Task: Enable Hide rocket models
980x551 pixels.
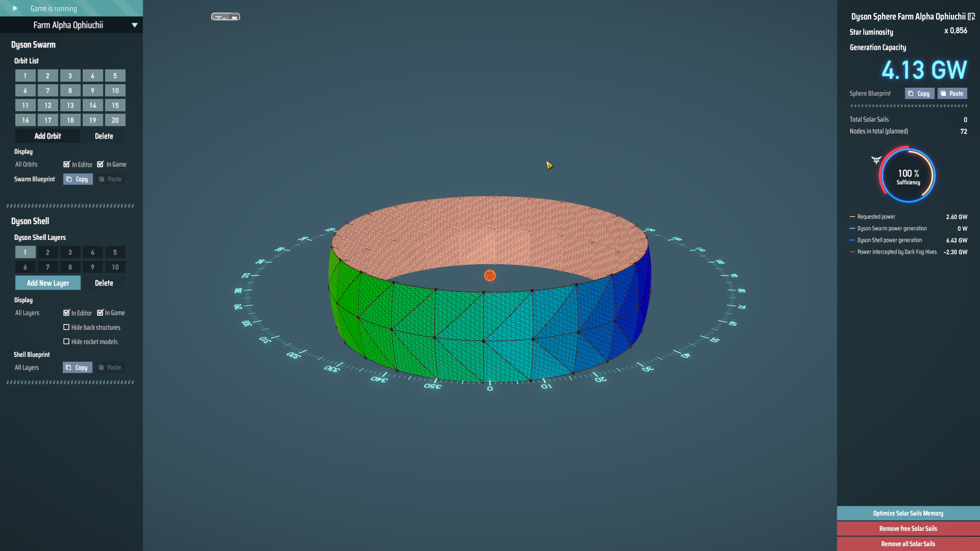Action: (x=66, y=341)
